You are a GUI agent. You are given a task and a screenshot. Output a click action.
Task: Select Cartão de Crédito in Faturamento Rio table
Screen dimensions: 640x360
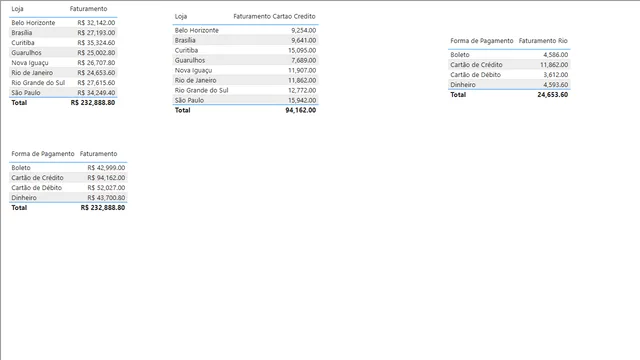coord(476,65)
